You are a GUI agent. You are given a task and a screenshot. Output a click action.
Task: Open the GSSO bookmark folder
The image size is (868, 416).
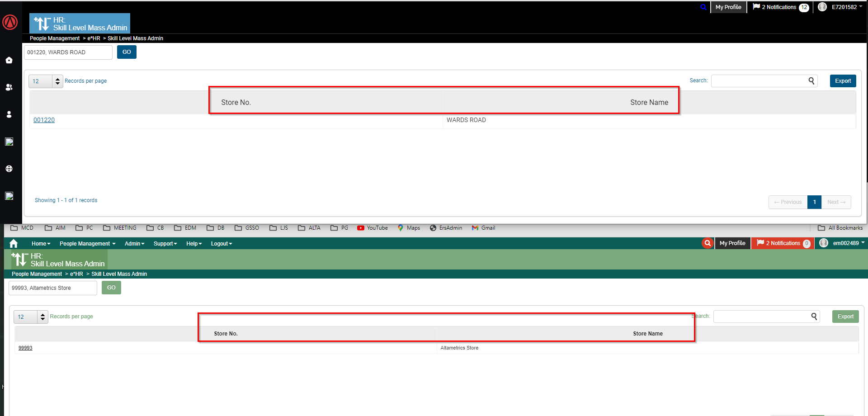coord(247,228)
